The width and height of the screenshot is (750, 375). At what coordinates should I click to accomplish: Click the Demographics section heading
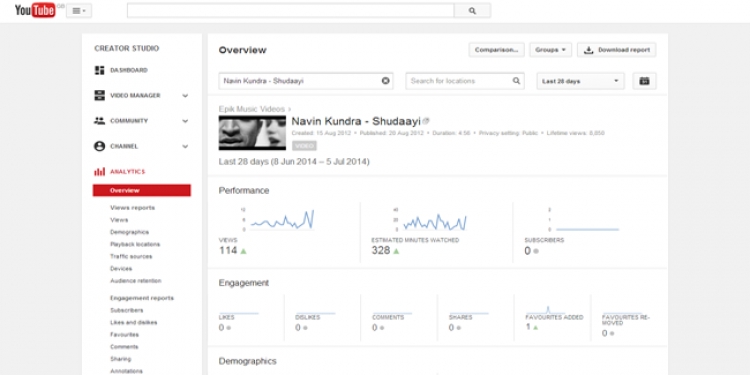[x=247, y=361]
